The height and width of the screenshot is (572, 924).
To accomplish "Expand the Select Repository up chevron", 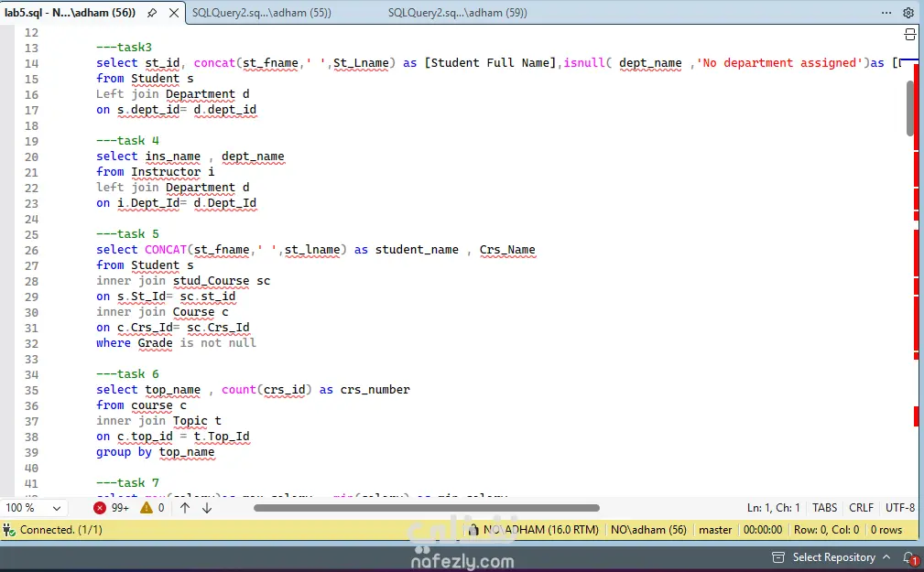I will pos(886,557).
